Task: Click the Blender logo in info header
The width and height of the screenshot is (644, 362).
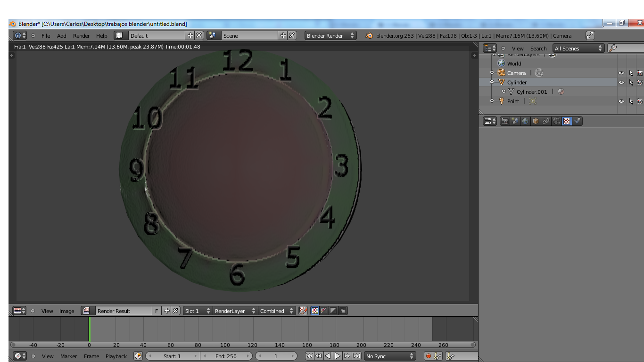Action: [x=369, y=35]
